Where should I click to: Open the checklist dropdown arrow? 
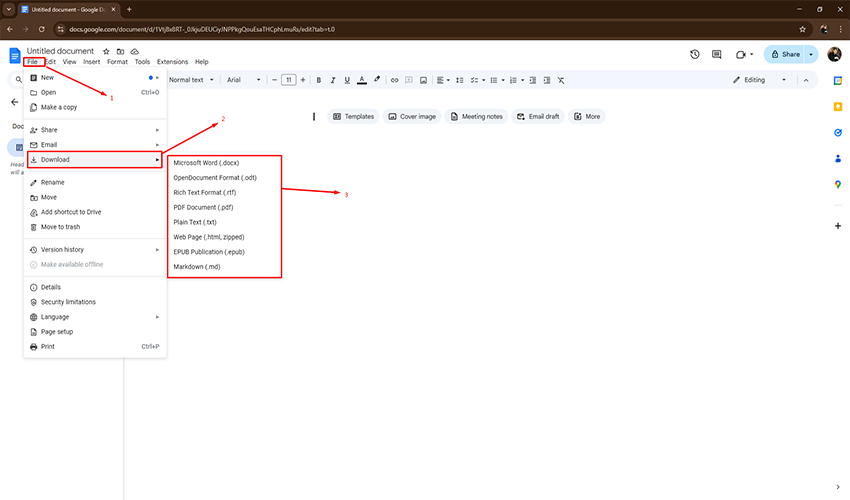pyautogui.click(x=484, y=80)
